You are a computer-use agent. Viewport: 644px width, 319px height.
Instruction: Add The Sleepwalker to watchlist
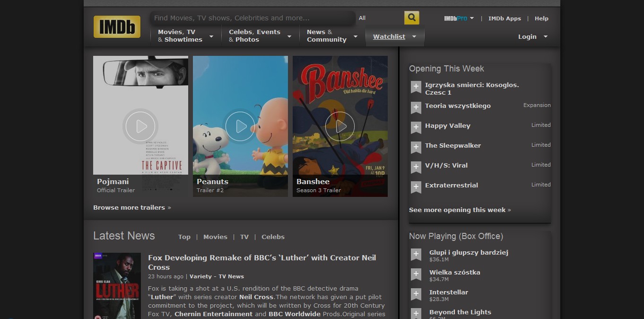coord(416,147)
